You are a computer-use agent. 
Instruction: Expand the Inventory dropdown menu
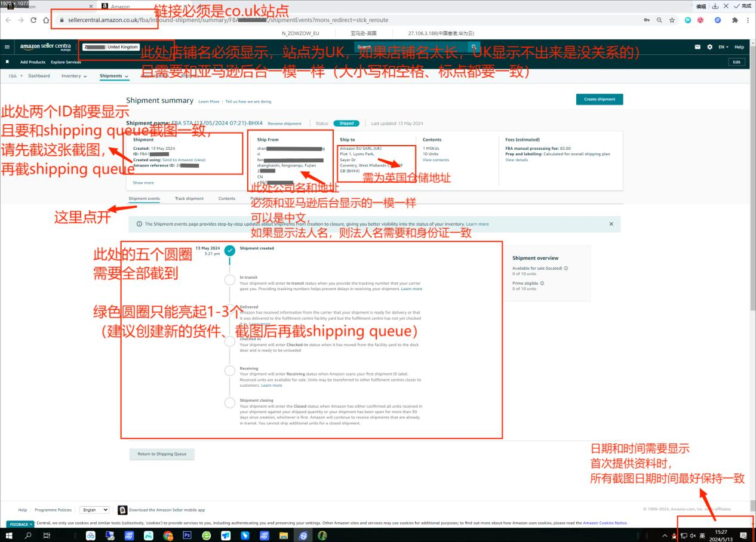pyautogui.click(x=74, y=76)
